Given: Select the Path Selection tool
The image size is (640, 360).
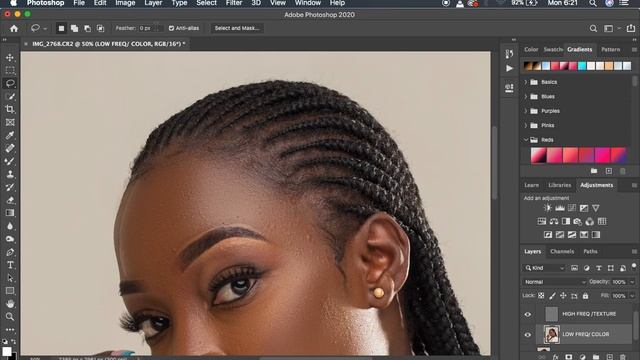Looking at the screenshot, I should [10, 278].
